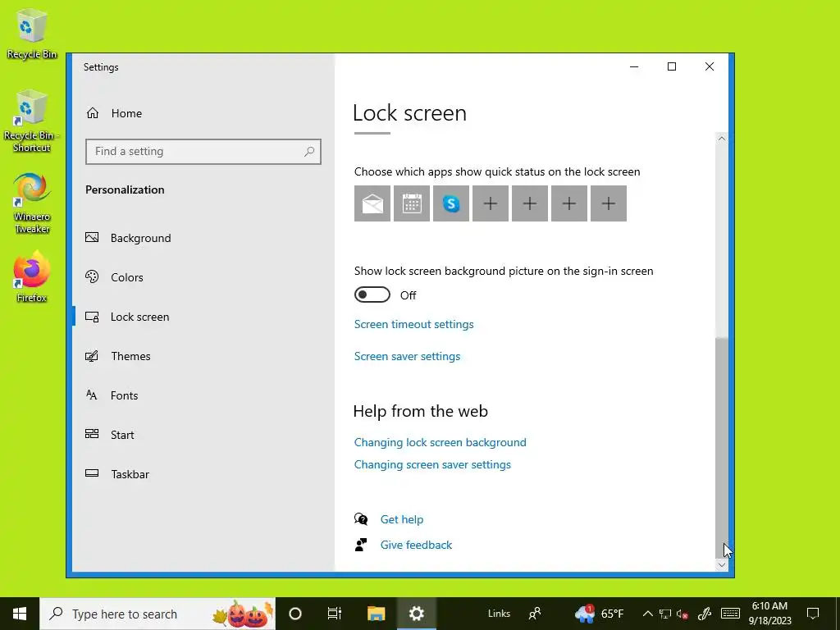Click the search magnifier icon in Find a setting
This screenshot has width=840, height=630.
(309, 152)
